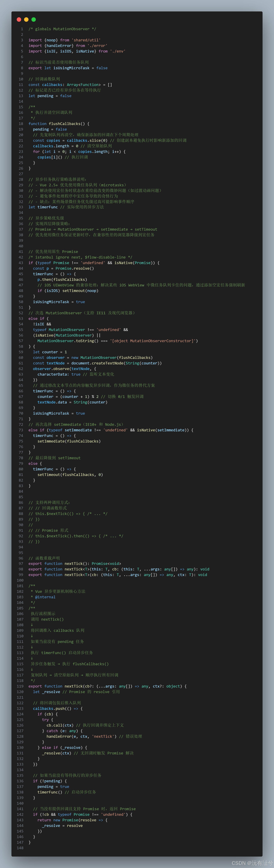274x868 pixels.
Task: Click the 'p.then(flushCallbacks)' line
Action: coord(62,280)
